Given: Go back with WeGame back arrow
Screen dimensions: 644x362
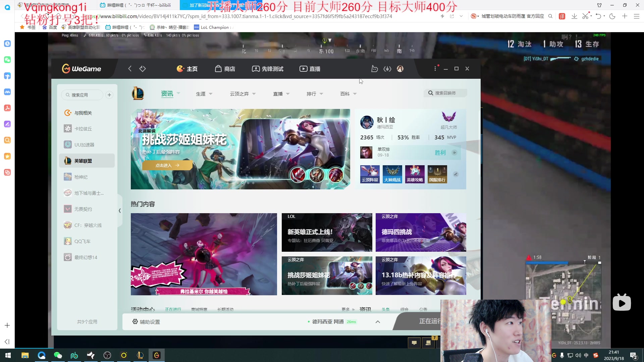Looking at the screenshot, I should (130, 69).
